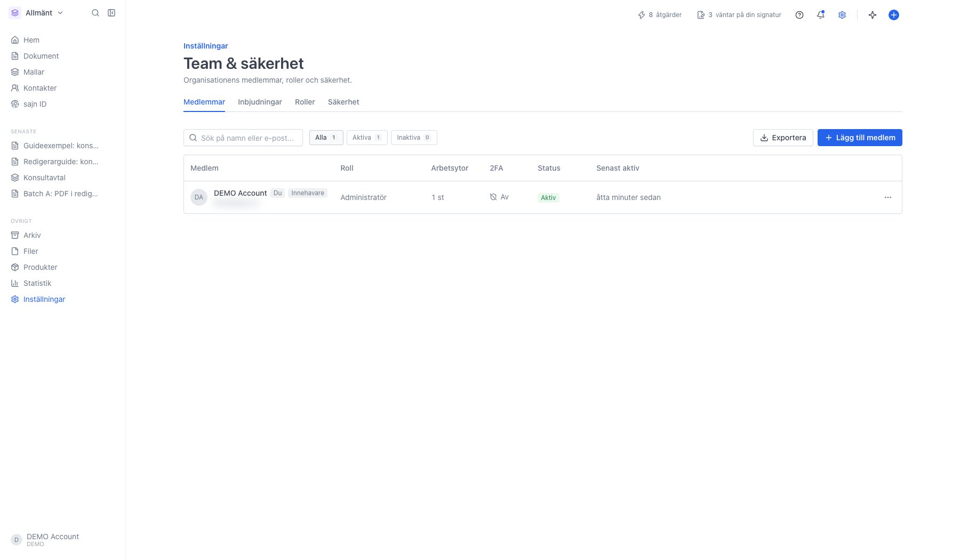This screenshot has height=560, width=960.
Task: Open 3 väntar på din signatur
Action: coord(739,15)
